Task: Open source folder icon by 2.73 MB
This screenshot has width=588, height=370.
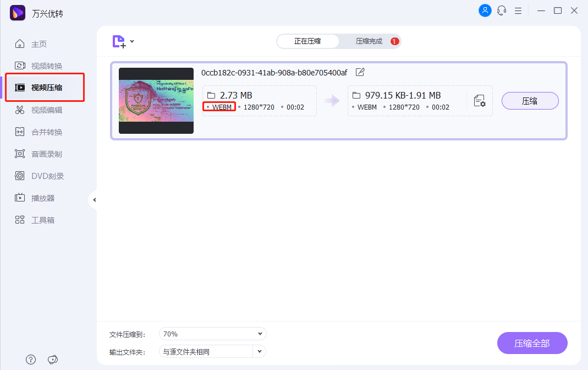Action: pyautogui.click(x=211, y=95)
